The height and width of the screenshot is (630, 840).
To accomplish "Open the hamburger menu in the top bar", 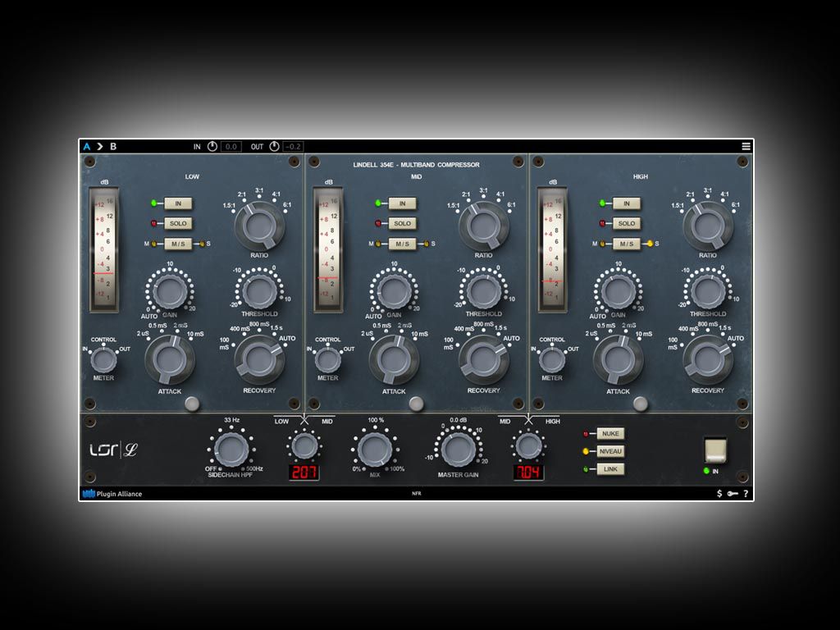I will [x=746, y=146].
